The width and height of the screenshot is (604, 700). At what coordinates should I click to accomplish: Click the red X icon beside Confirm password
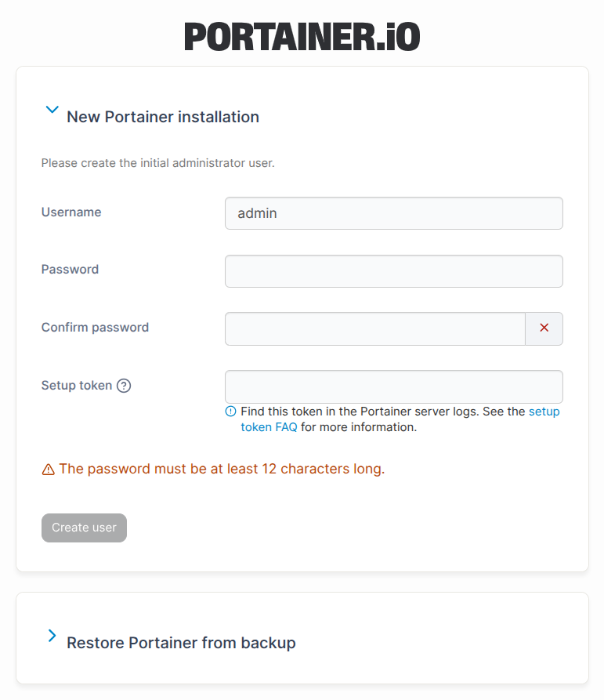544,328
